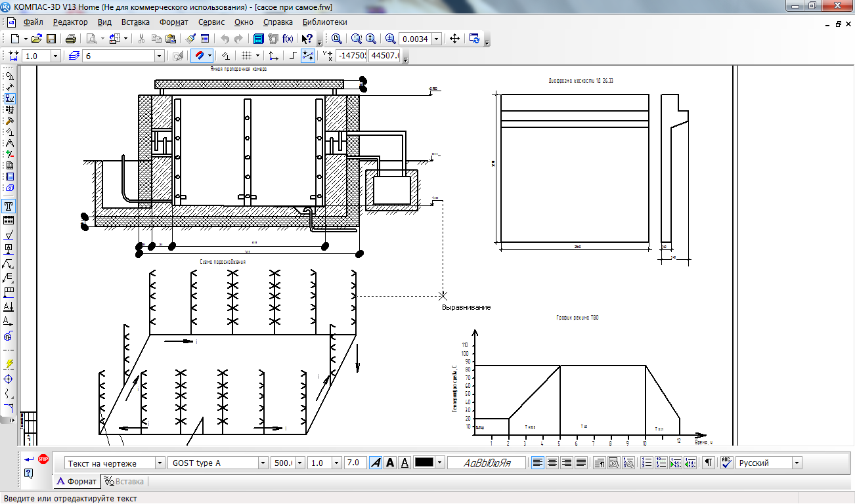The image size is (855, 504).
Task: Click the pan (move view) cross-arrows icon
Action: pos(454,39)
